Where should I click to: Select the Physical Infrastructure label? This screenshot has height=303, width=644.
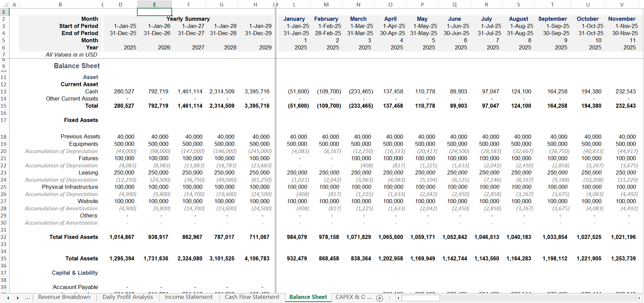pos(70,187)
